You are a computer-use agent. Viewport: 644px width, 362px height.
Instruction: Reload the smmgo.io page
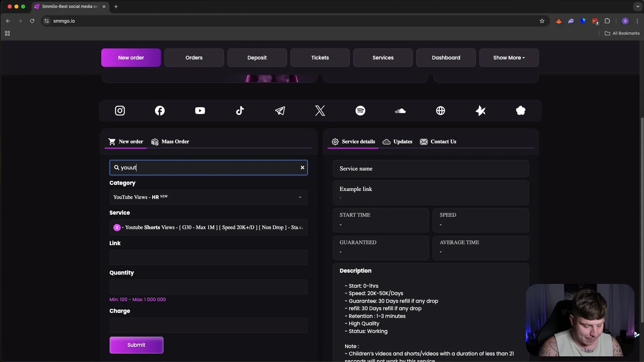tap(32, 21)
